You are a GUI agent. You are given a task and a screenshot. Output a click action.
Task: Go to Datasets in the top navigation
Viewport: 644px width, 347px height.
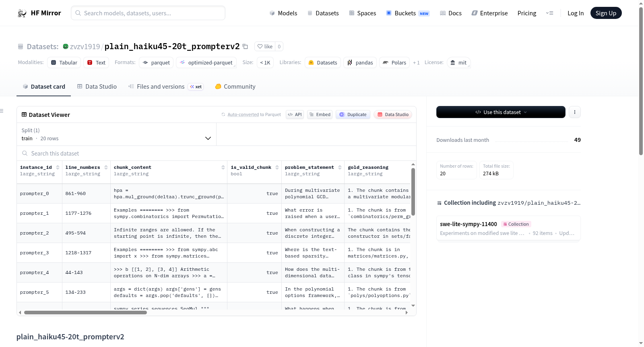[x=323, y=13]
